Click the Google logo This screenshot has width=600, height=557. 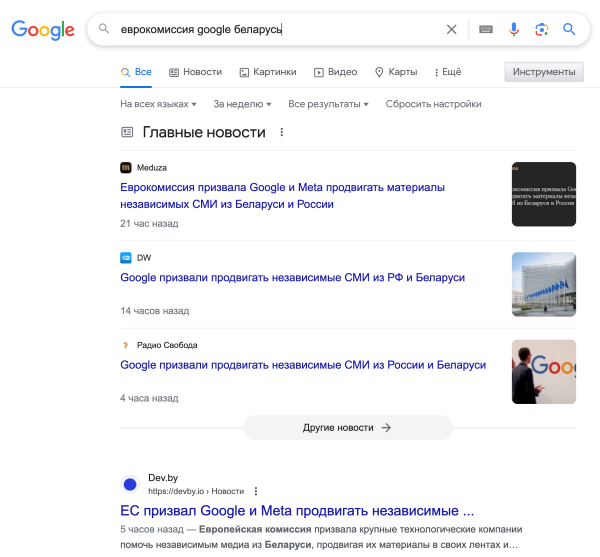(43, 30)
